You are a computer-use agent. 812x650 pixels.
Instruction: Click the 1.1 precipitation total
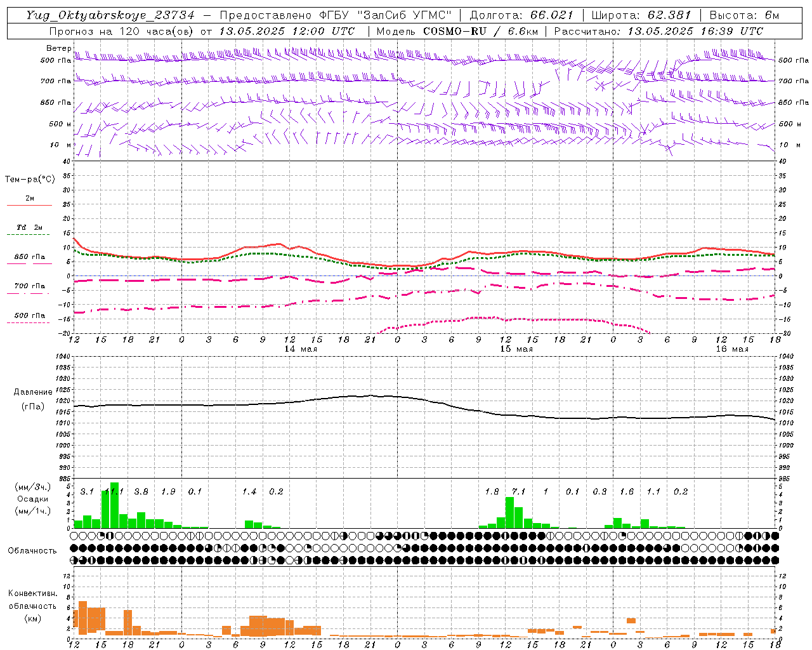(x=653, y=492)
